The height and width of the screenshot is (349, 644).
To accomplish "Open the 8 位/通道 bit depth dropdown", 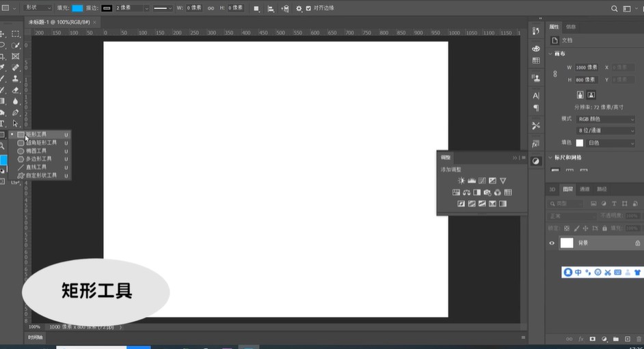I will tap(606, 130).
